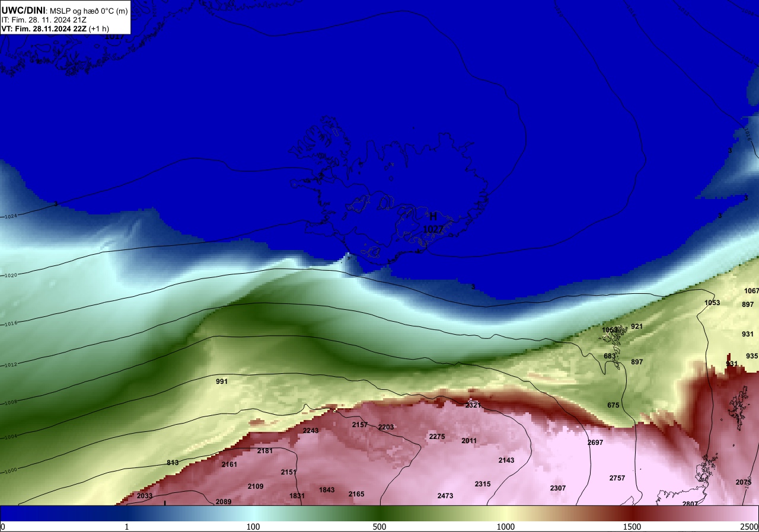Click the 2275 height value
This screenshot has height=532, width=759.
pyautogui.click(x=437, y=437)
